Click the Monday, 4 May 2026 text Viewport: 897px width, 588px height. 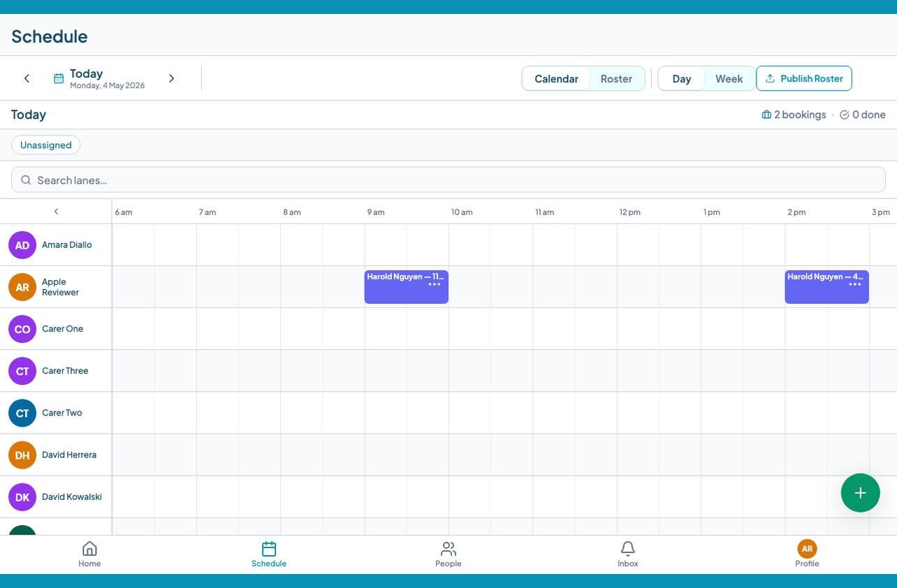pos(108,85)
